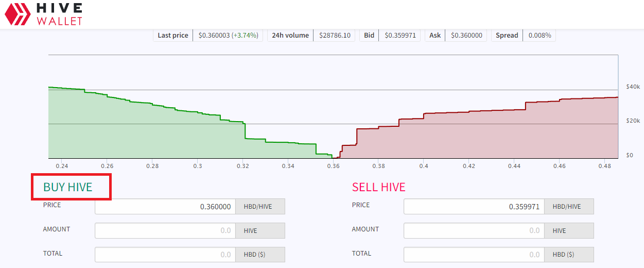Click the Last price label
This screenshot has height=268, width=644.
tap(173, 36)
